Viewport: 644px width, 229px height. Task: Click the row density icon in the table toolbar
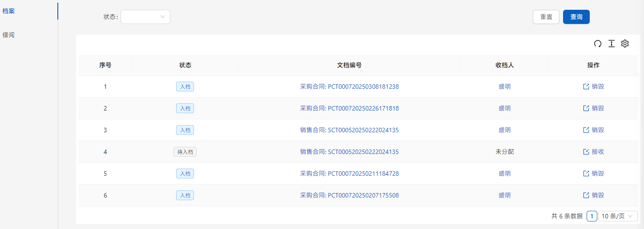(x=612, y=43)
